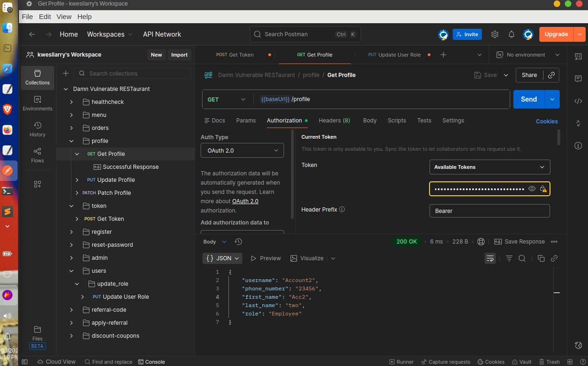
Task: Search within the response body
Action: point(522,258)
